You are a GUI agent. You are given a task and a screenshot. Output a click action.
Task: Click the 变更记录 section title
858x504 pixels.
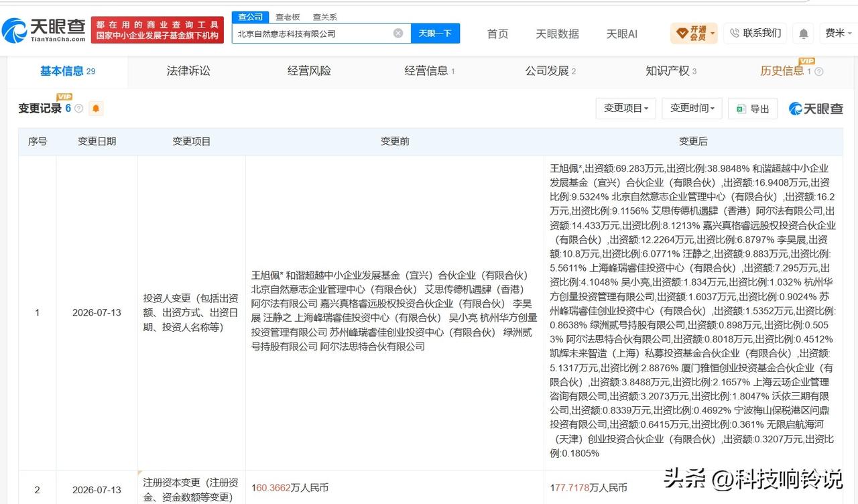40,109
